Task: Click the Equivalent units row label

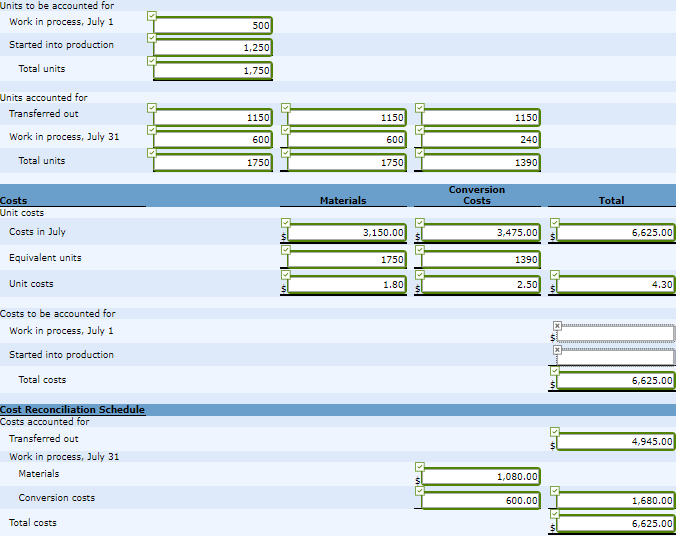Action: click(x=45, y=258)
